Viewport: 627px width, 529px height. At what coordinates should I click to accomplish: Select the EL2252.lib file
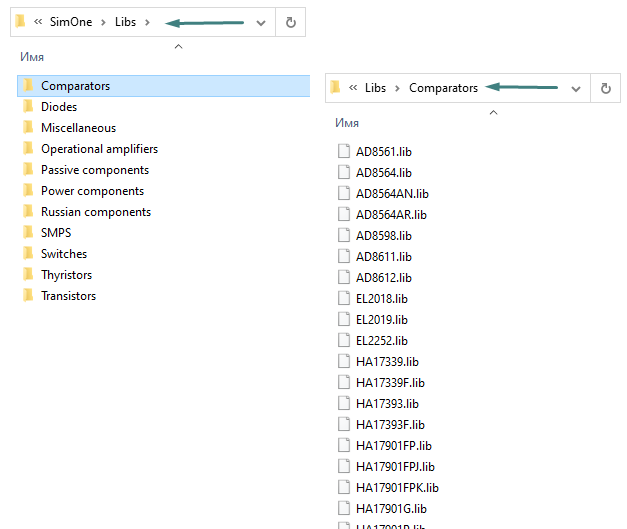pyautogui.click(x=382, y=341)
